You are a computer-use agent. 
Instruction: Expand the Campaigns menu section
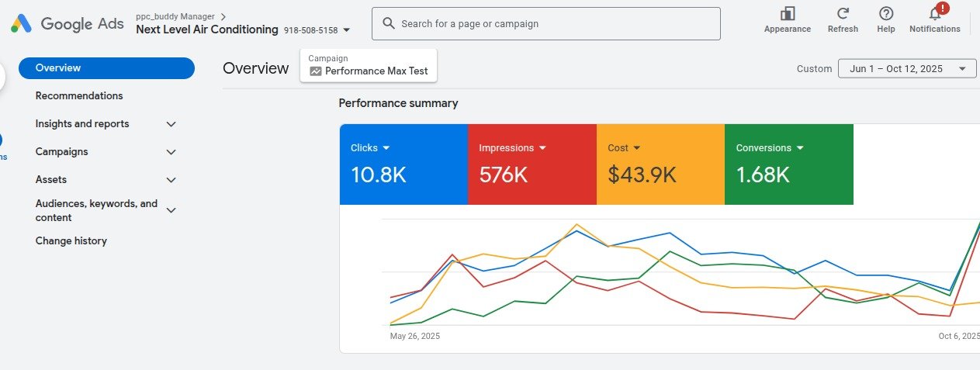pos(171,152)
